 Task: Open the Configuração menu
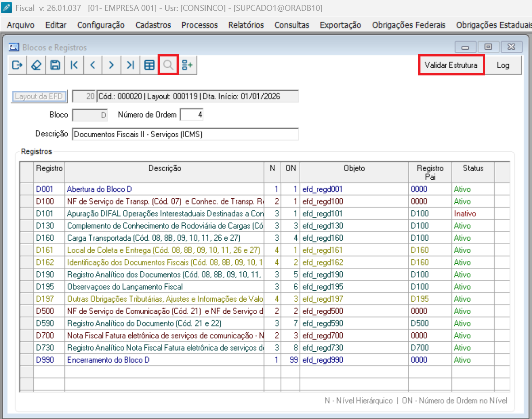(101, 25)
